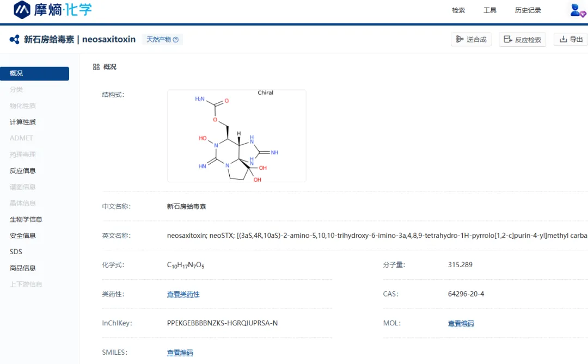Image resolution: width=588 pixels, height=364 pixels.
Task: Open 反应检索 reaction search
Action: click(x=522, y=40)
